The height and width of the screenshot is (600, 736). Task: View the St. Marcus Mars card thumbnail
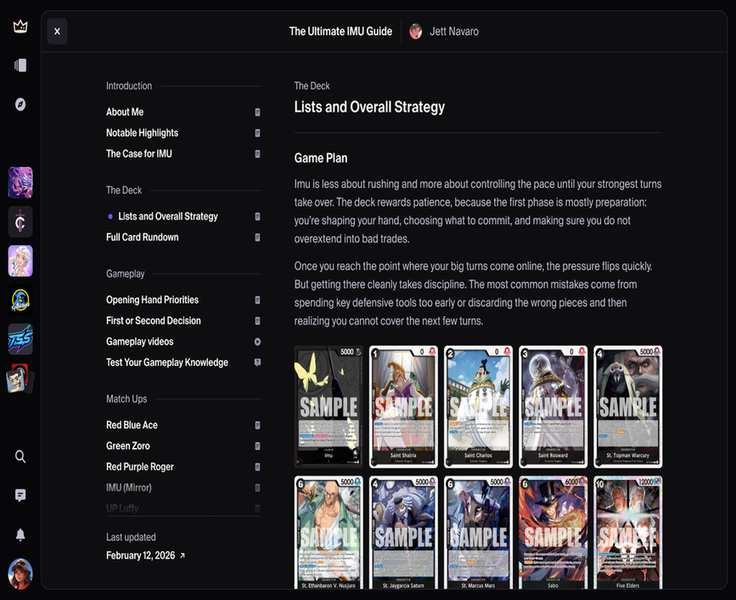[x=478, y=532]
